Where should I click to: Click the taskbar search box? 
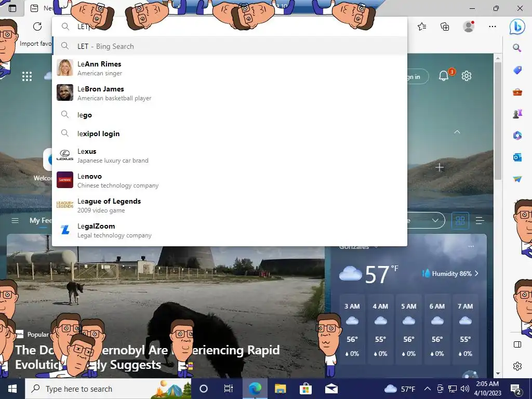tap(108, 389)
